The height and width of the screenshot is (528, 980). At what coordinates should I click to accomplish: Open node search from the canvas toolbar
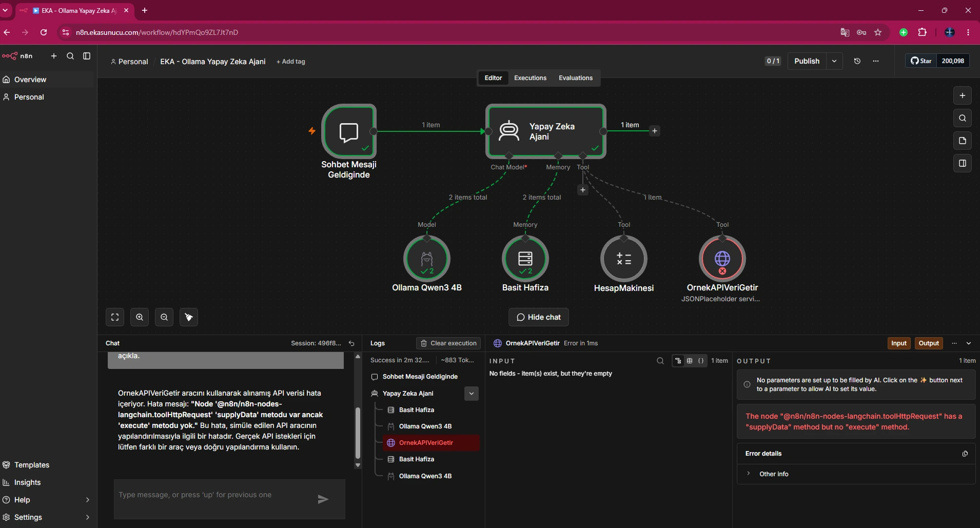click(963, 118)
